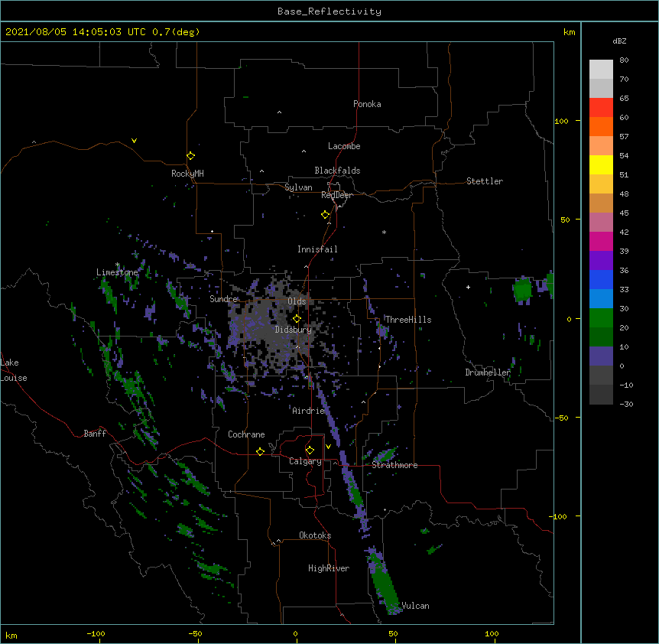Screen dimensions: 659x644
Task: Click the Didsbury town label
Action: (x=294, y=330)
